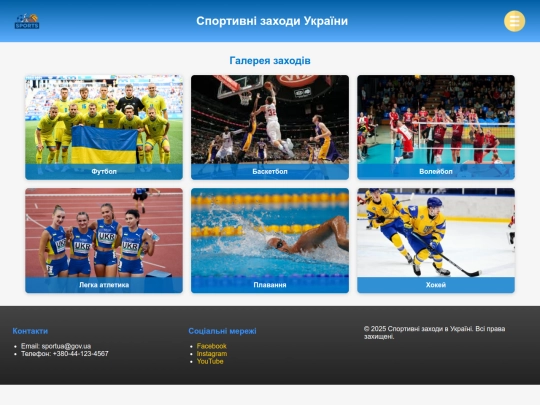Open the Плавання swimmer photo
Screen dimensions: 540x405
click(x=270, y=233)
